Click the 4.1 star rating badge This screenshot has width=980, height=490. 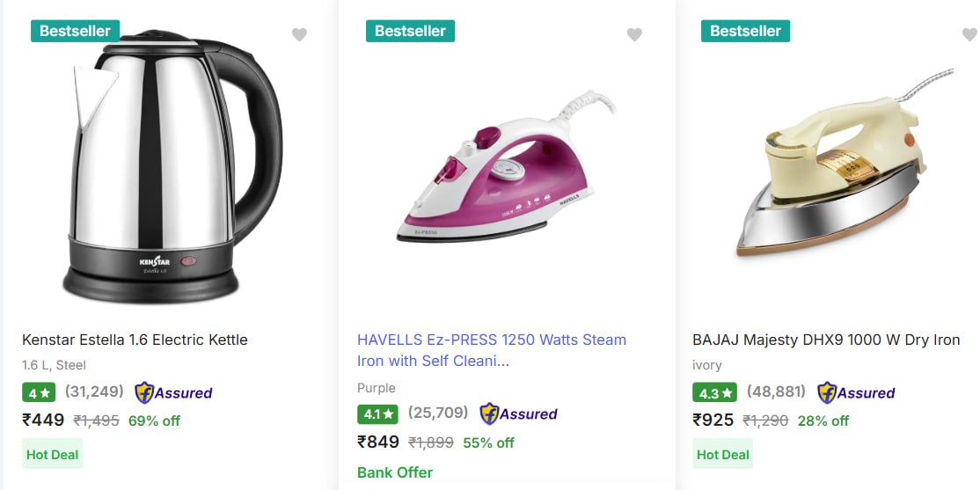pos(377,414)
